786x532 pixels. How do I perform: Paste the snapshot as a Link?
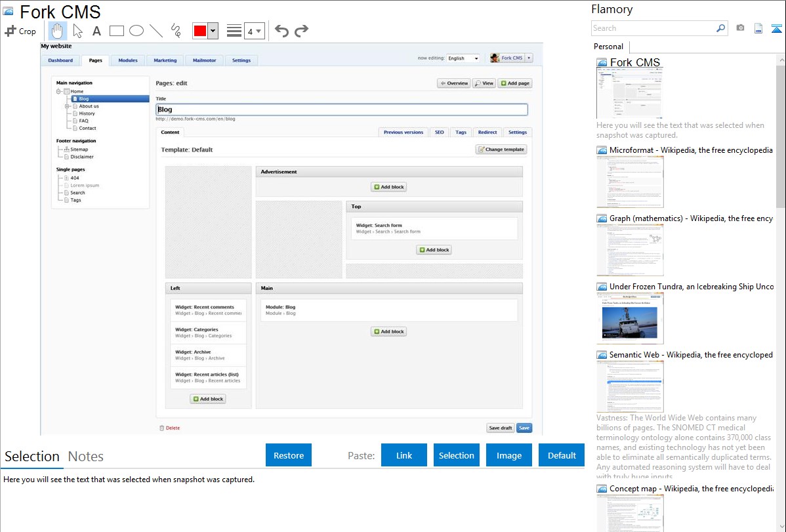404,455
